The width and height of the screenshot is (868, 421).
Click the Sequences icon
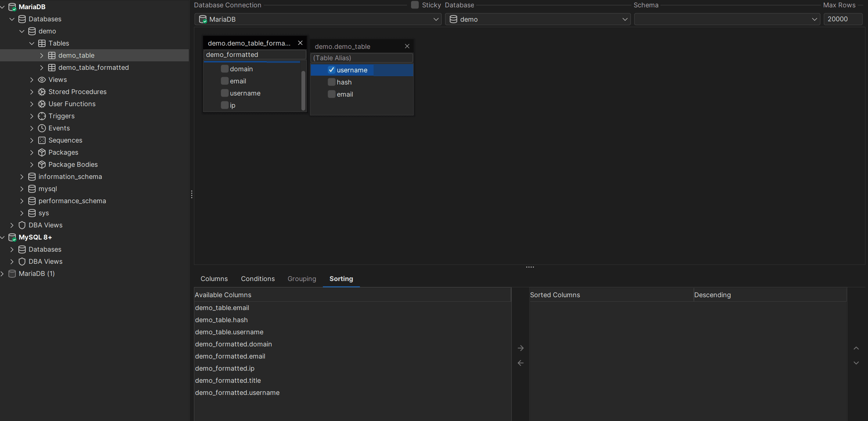click(x=42, y=140)
